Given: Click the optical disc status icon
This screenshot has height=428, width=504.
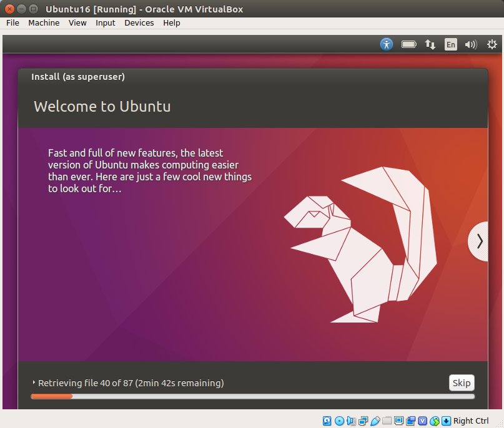Looking at the screenshot, I should tap(339, 421).
